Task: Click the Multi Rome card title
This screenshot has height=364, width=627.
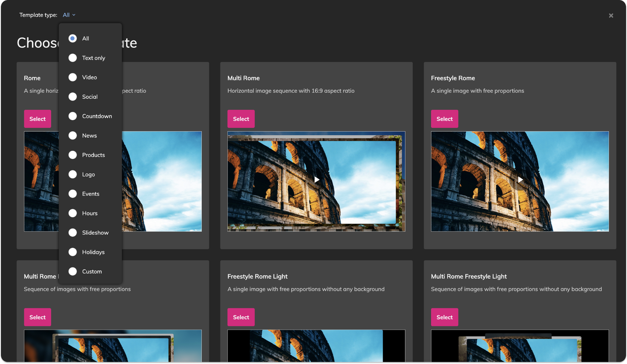Action: [x=243, y=78]
